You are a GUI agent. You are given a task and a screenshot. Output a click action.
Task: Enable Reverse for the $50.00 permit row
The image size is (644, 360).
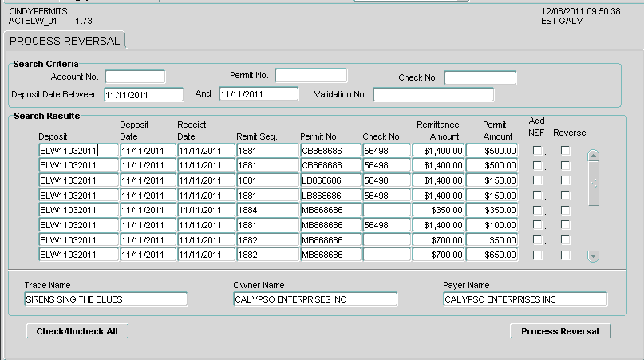pyautogui.click(x=566, y=239)
